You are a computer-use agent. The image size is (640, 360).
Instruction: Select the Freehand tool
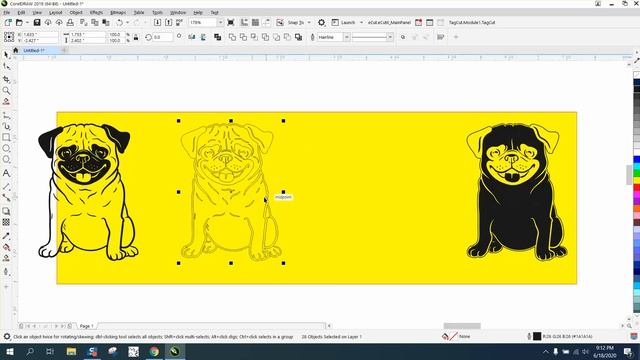[x=6, y=116]
